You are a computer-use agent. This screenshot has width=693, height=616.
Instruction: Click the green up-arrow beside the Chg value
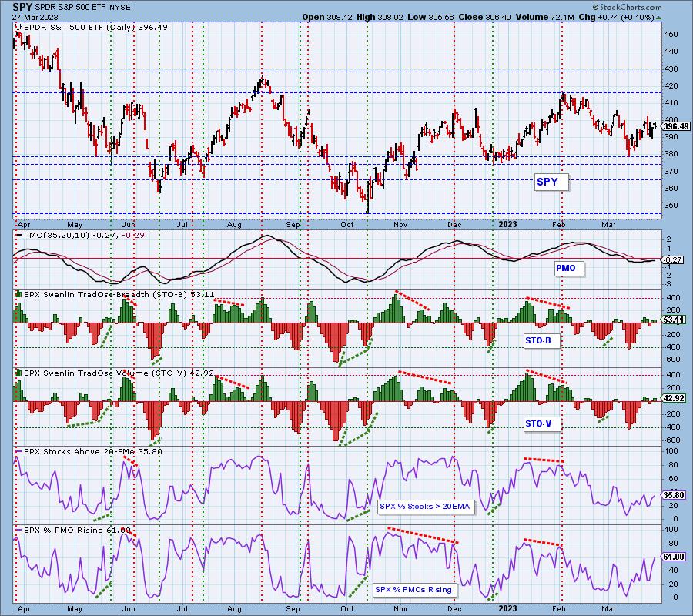tap(658, 18)
